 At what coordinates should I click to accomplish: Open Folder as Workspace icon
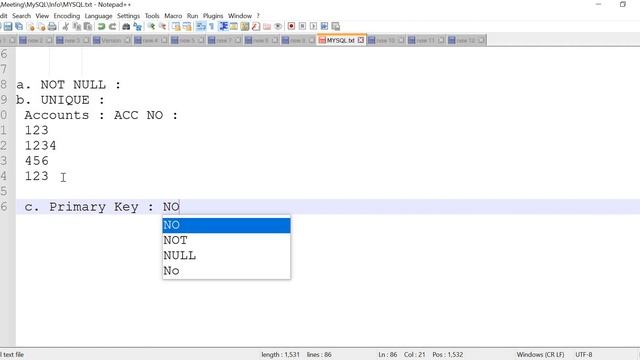[x=267, y=27]
